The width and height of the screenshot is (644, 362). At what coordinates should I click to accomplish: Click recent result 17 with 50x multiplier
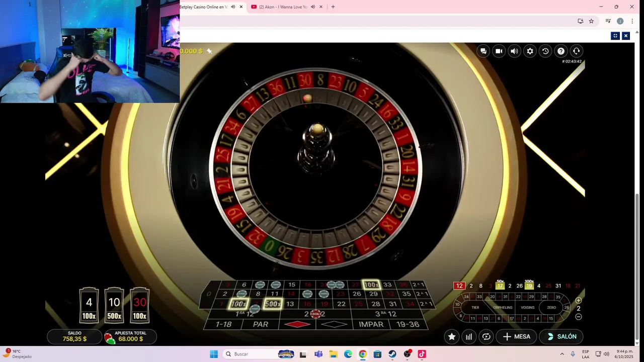[500, 286]
